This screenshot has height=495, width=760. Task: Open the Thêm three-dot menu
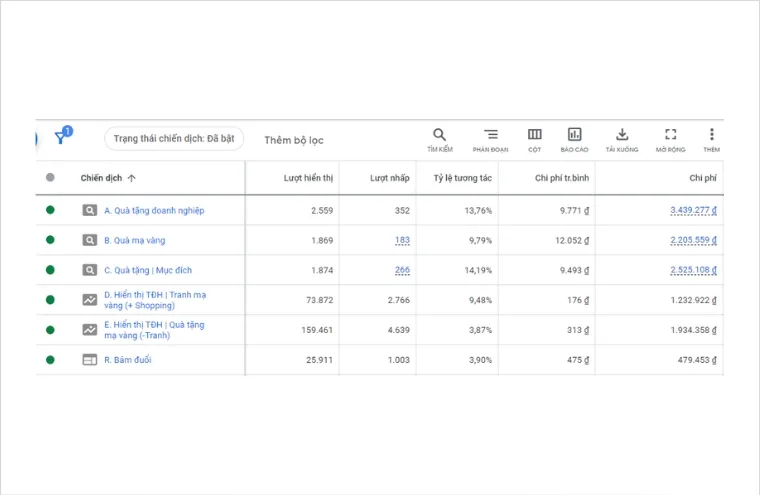coord(712,134)
